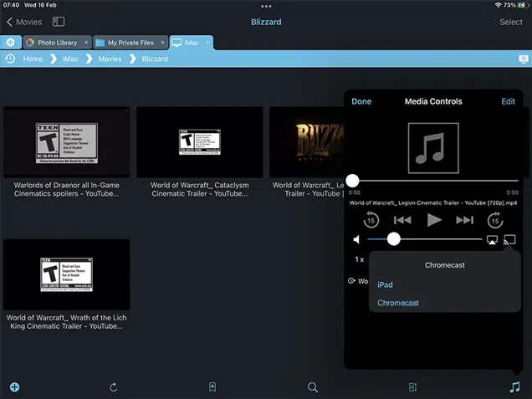Image resolution: width=532 pixels, height=399 pixels.
Task: Skip to next track
Action: [x=464, y=220]
